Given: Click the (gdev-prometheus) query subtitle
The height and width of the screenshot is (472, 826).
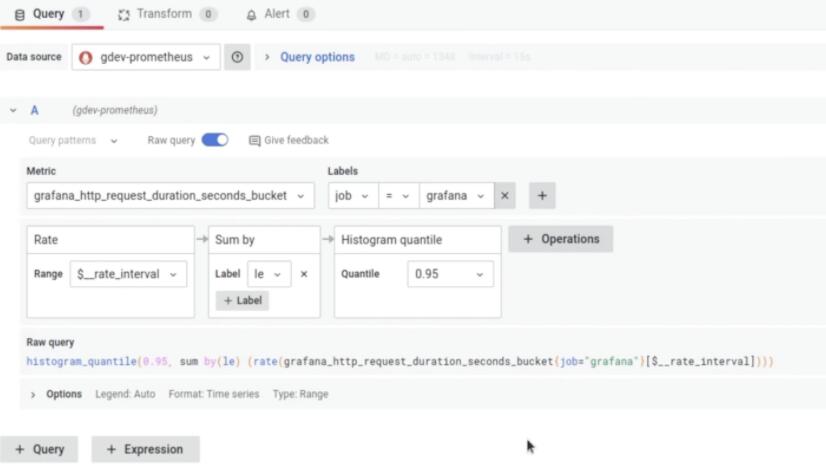Looking at the screenshot, I should tap(115, 110).
